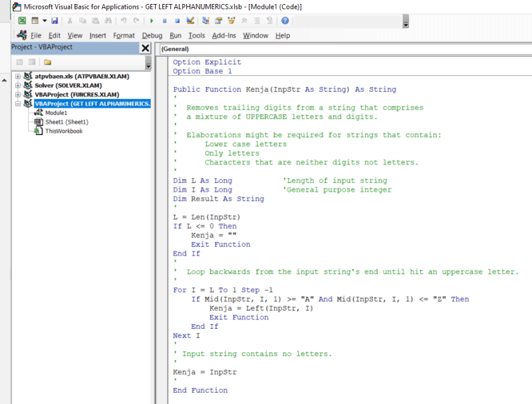532x404 pixels.
Task: Run the macro with the green play icon
Action: pos(152,21)
